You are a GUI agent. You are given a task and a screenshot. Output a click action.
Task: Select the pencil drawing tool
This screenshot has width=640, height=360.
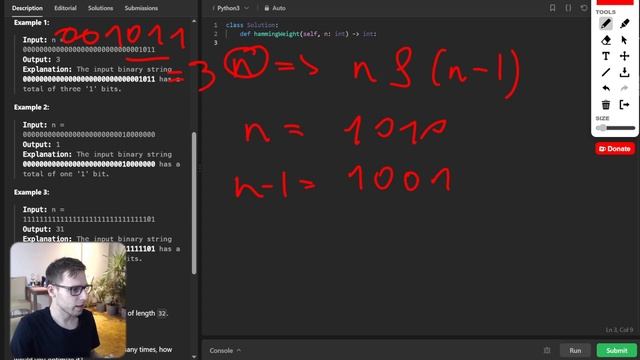coord(606,24)
